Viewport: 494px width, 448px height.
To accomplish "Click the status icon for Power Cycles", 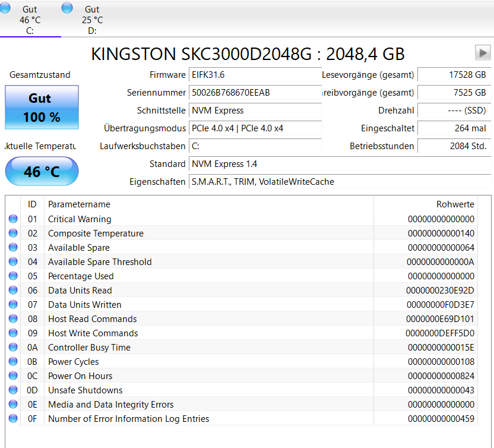I will [13, 362].
